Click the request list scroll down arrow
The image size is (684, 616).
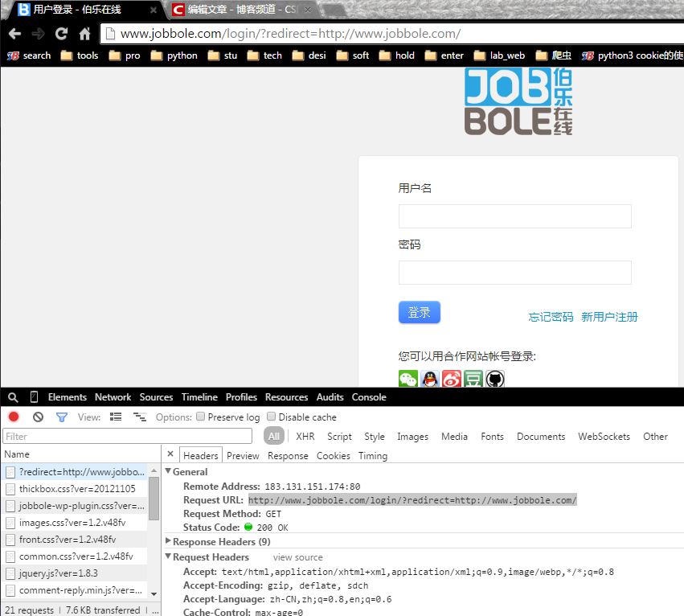coord(154,593)
